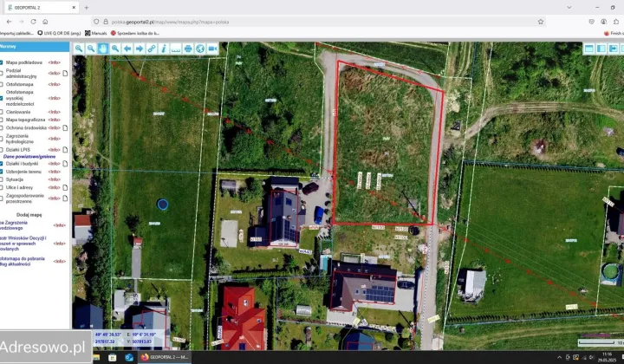Open document icon next to Zagospodarowanie przestrzenne
Viewport: 624px width, 364px height.
[x=65, y=198]
